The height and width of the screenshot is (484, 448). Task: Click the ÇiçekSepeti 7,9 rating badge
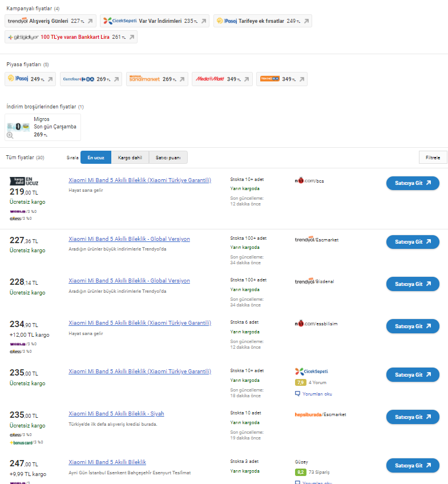pos(301,382)
